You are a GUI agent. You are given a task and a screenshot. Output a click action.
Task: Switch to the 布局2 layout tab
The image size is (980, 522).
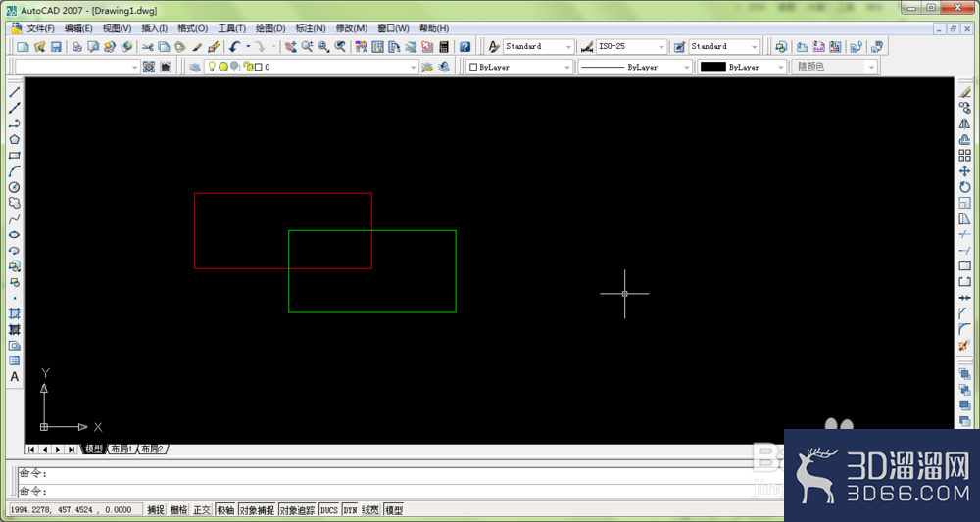pos(152,449)
